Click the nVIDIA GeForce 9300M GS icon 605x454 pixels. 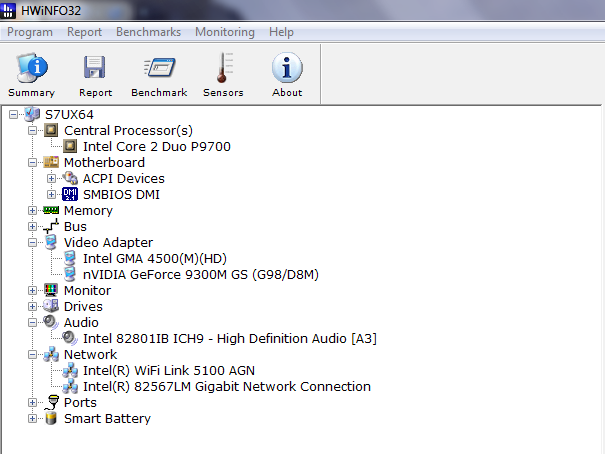tap(70, 274)
